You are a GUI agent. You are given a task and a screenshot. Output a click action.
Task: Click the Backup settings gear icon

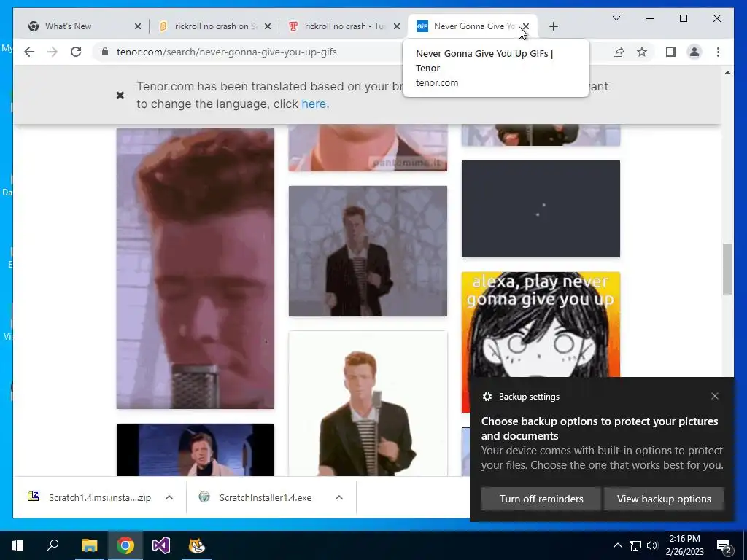pyautogui.click(x=487, y=397)
